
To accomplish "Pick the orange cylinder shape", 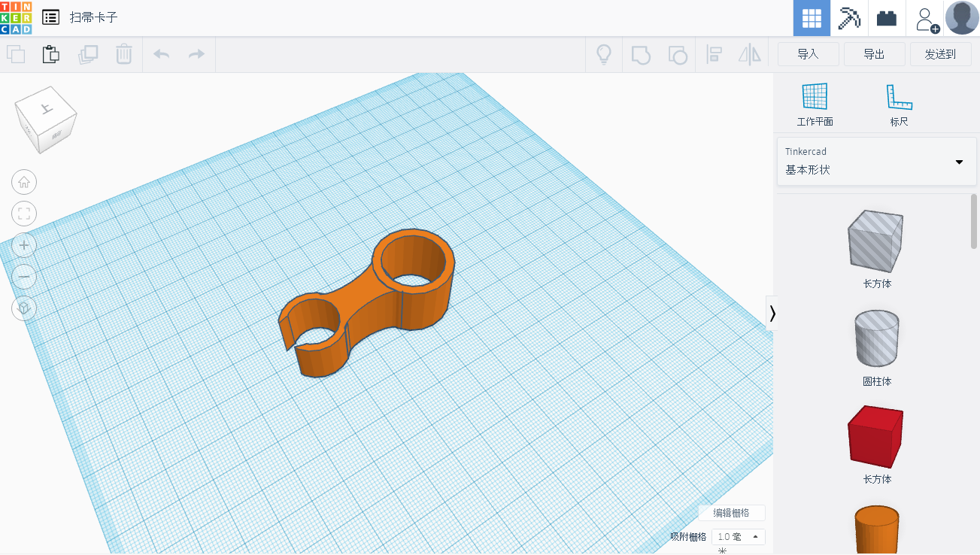I will point(876,529).
